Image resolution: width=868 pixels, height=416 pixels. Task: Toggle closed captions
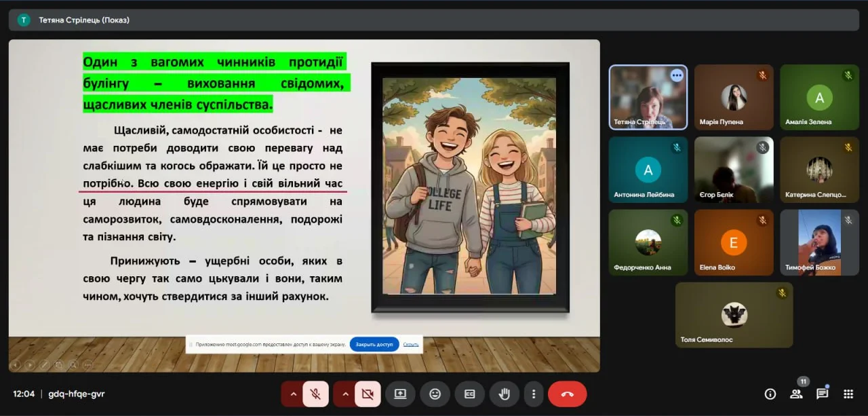pos(469,394)
